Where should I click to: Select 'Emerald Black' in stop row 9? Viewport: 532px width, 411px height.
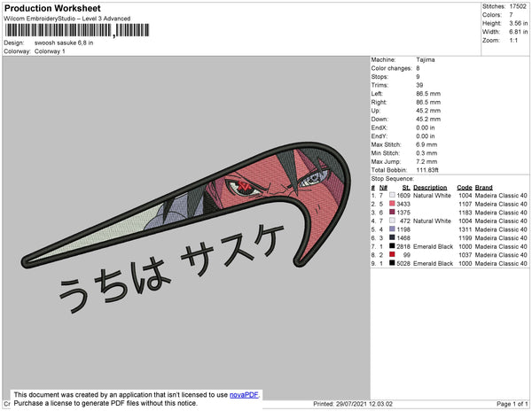click(x=433, y=264)
